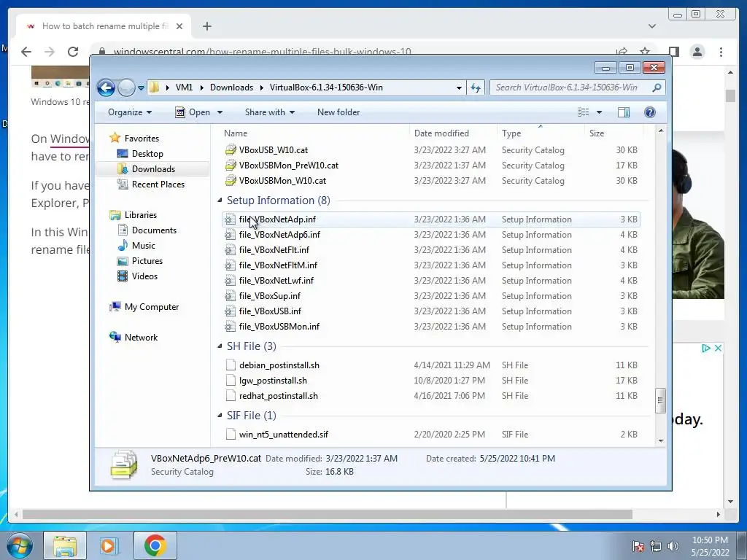This screenshot has height=560, width=747.
Task: Bookmark this page with Chrome's star
Action: click(645, 52)
